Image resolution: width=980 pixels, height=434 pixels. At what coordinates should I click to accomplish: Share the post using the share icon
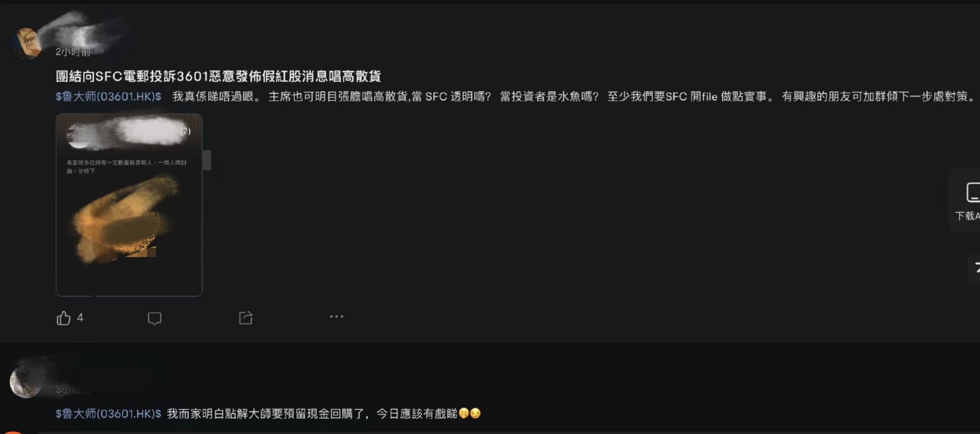click(x=245, y=318)
